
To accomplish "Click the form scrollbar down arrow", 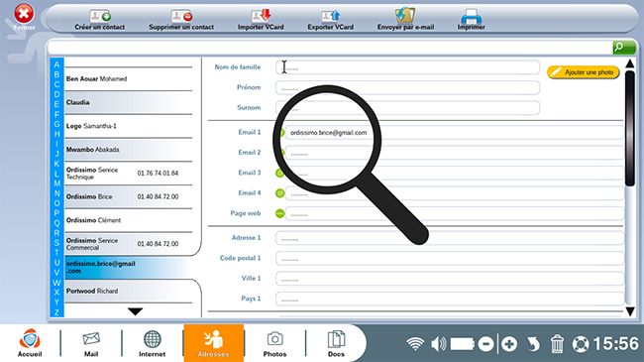I will click(x=629, y=311).
